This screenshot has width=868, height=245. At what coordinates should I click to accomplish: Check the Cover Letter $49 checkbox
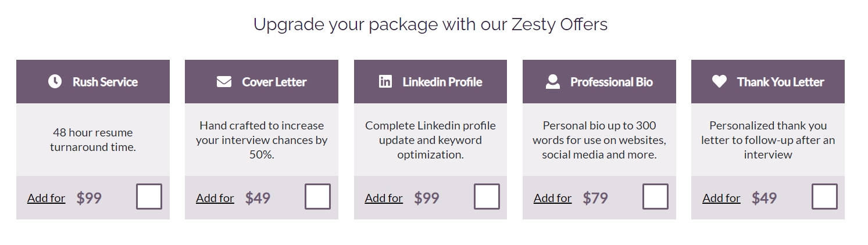[318, 197]
